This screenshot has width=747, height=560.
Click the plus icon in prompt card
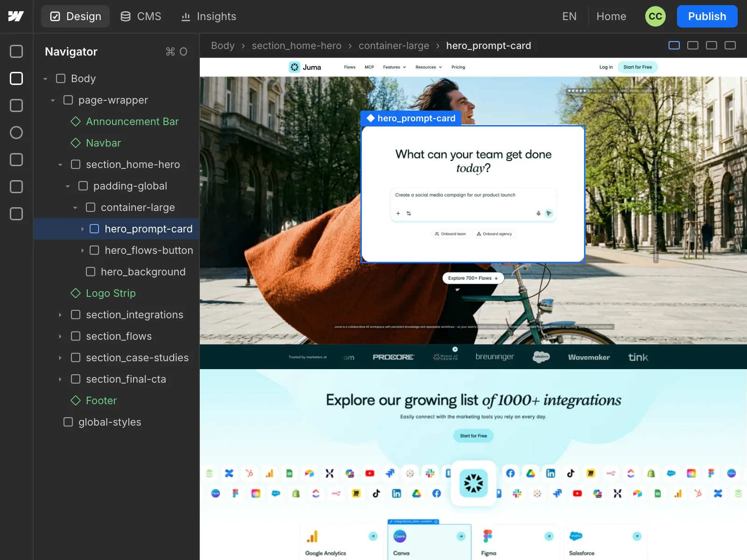tap(398, 213)
